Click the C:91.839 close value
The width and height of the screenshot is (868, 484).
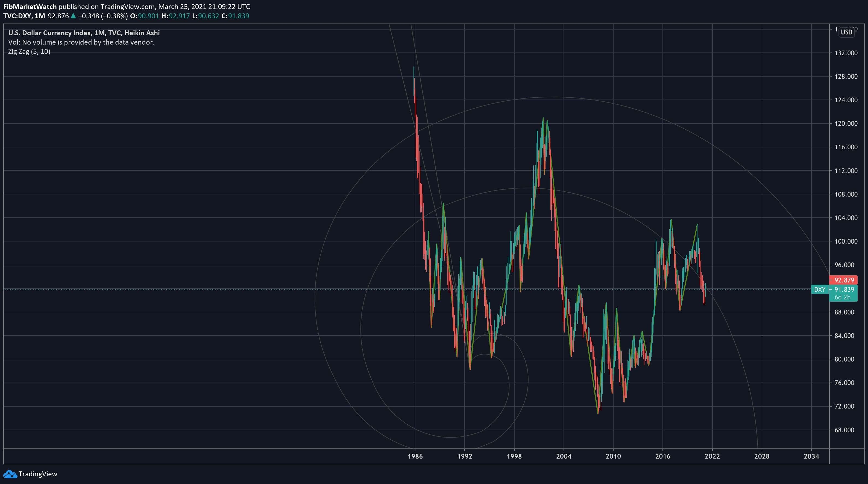pos(235,16)
